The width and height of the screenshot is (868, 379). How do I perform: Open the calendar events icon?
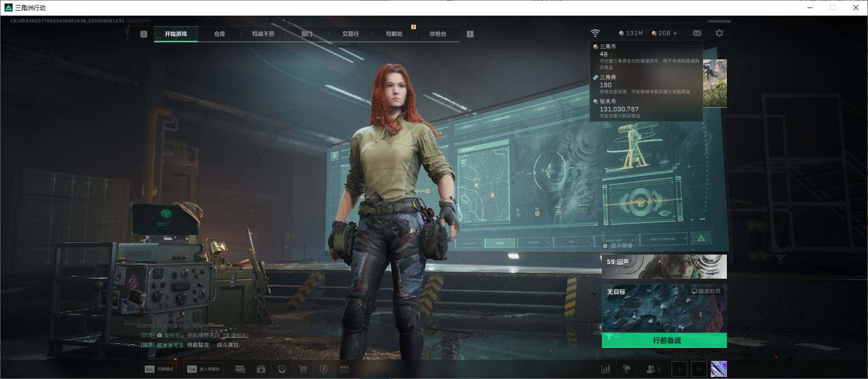pyautogui.click(x=344, y=369)
